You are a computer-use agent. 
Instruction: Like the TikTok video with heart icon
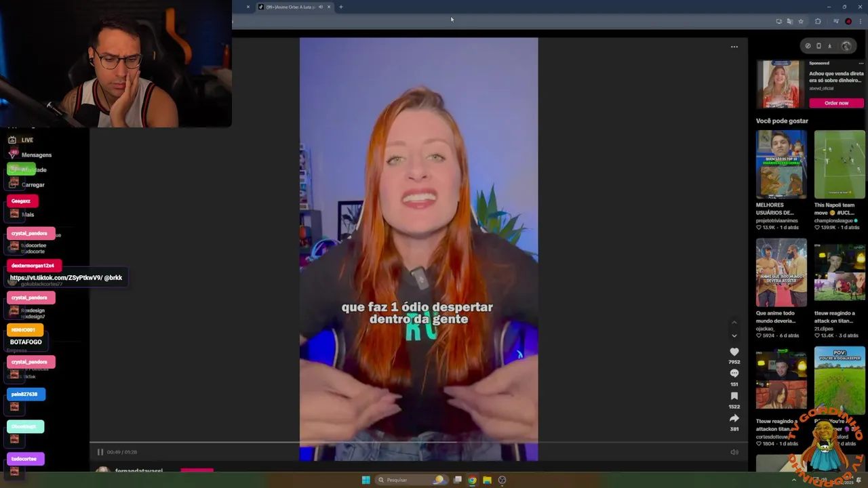coord(734,352)
